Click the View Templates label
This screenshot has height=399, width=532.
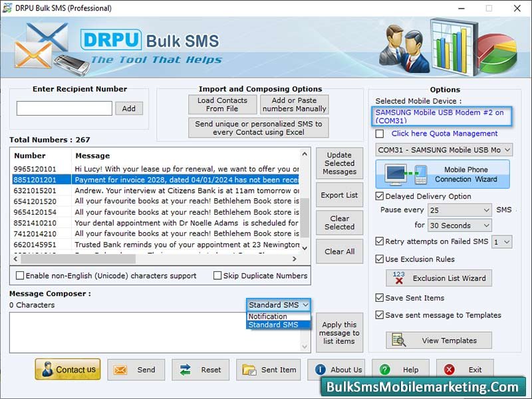(450, 340)
